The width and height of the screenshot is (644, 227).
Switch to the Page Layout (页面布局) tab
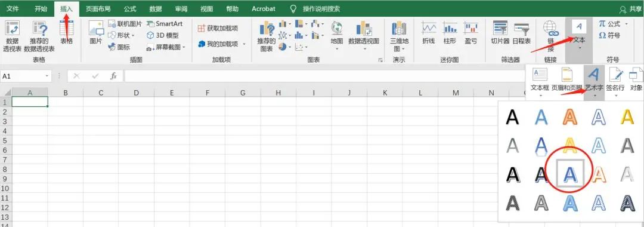pos(98,8)
